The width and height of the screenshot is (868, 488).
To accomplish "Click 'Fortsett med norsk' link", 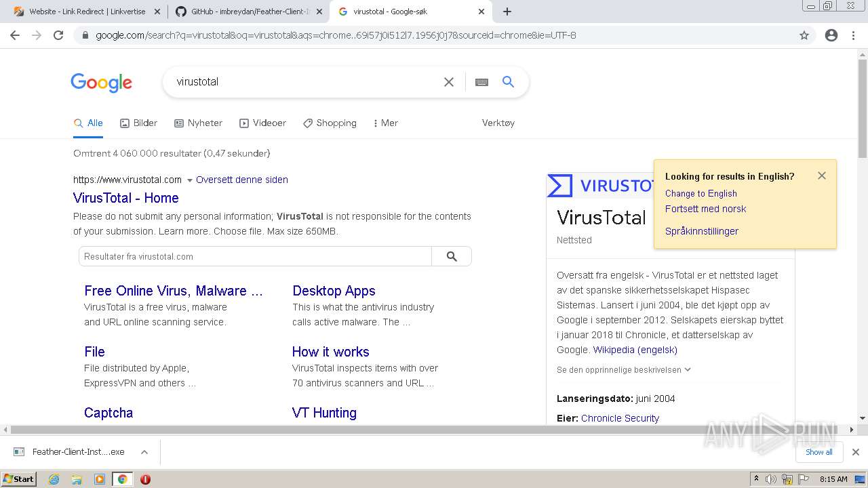I will (705, 209).
